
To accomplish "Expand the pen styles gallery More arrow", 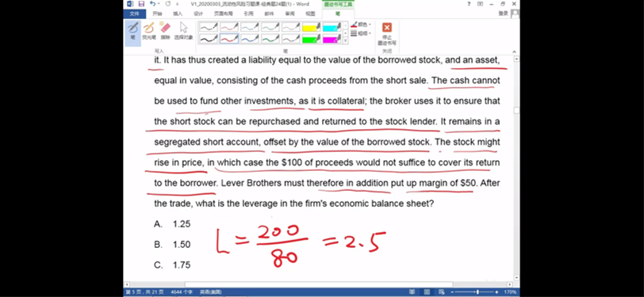I will 346,40.
